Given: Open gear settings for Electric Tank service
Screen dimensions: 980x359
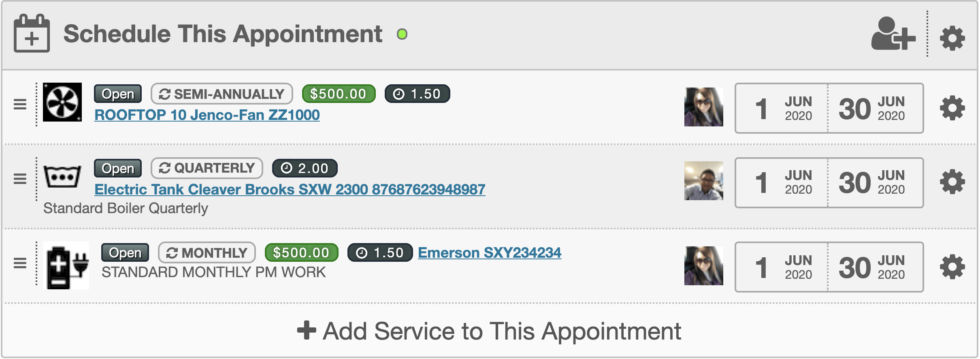Looking at the screenshot, I should click(952, 182).
